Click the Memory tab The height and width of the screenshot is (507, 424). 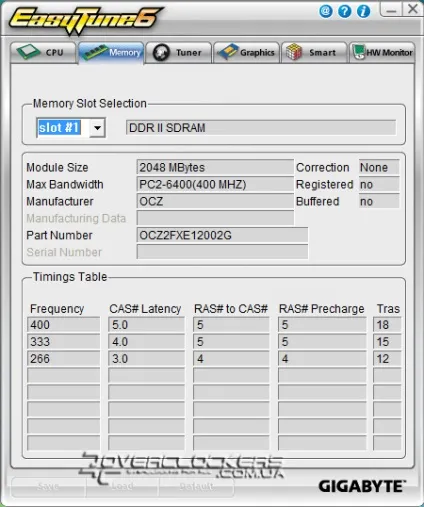[111, 52]
